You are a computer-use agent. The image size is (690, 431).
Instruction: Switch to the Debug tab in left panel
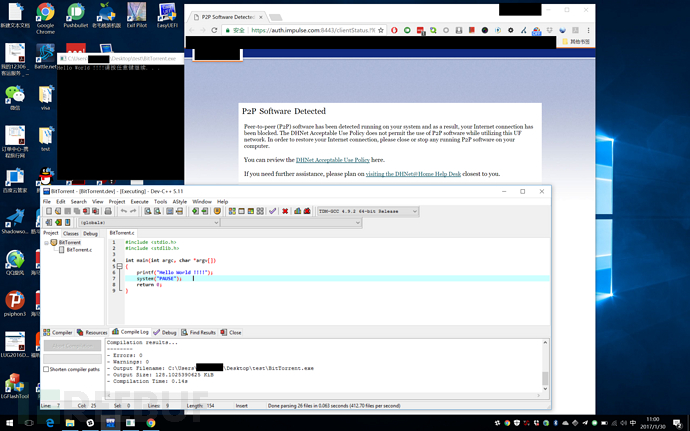[90, 233]
